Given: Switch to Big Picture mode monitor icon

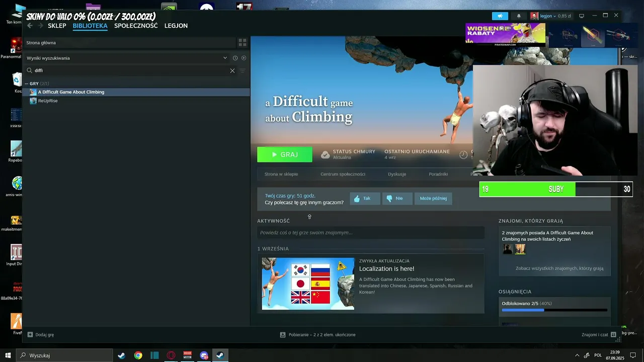Looking at the screenshot, I should 582,16.
